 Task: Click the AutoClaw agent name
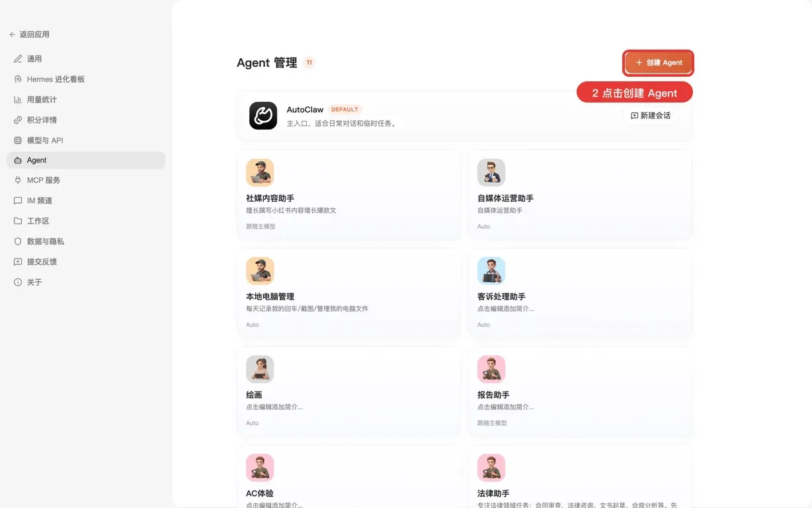305,110
